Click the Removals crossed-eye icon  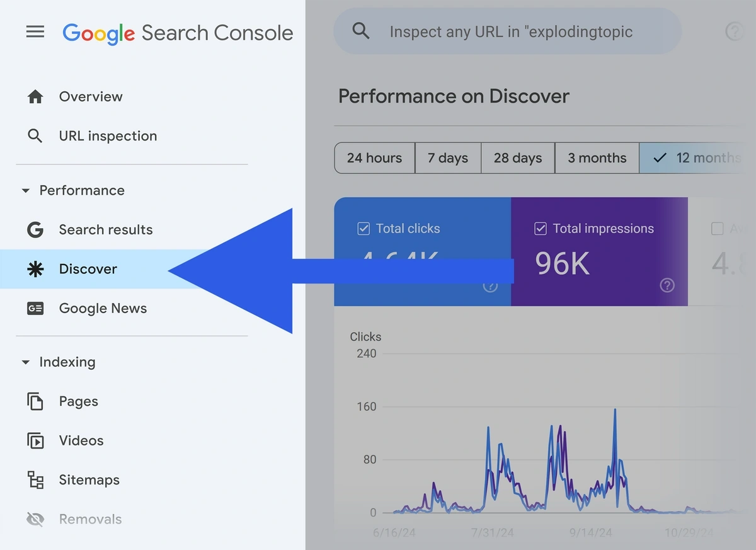[x=35, y=519]
